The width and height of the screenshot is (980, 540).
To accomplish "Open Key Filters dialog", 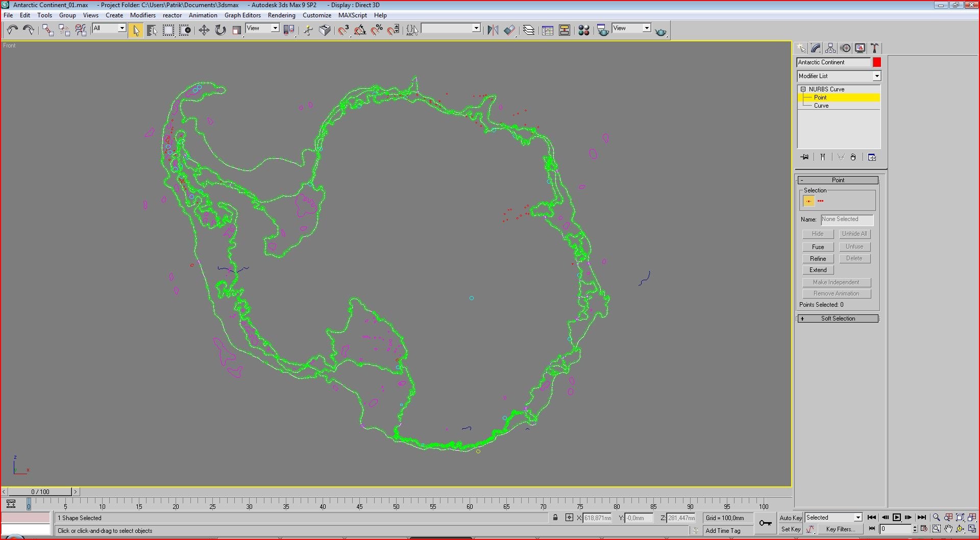I will click(841, 529).
